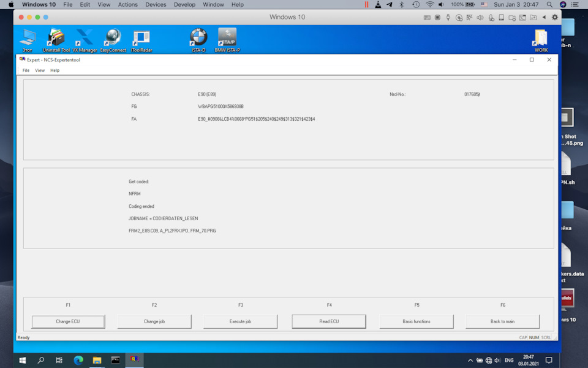This screenshot has height=368, width=588.
Task: Open File Explorer from the taskbar
Action: tap(97, 360)
